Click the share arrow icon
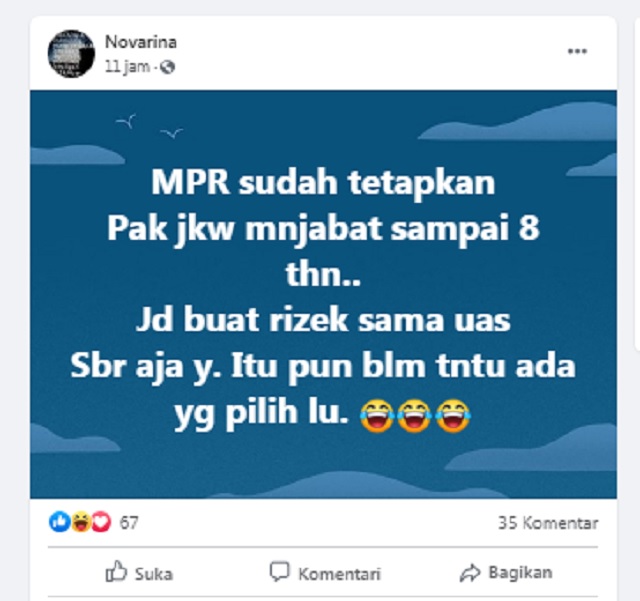The image size is (640, 601). [x=470, y=573]
